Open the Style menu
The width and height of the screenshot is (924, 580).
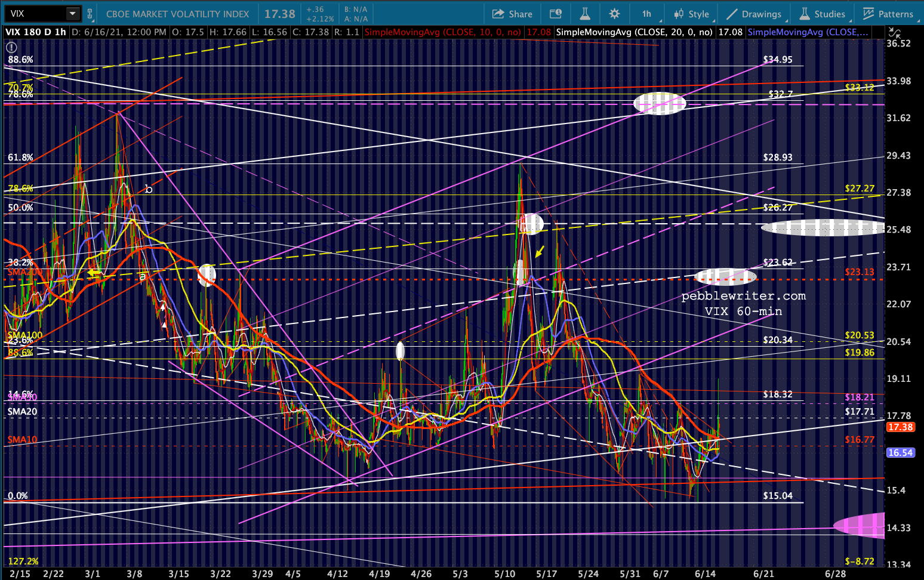[x=691, y=14]
